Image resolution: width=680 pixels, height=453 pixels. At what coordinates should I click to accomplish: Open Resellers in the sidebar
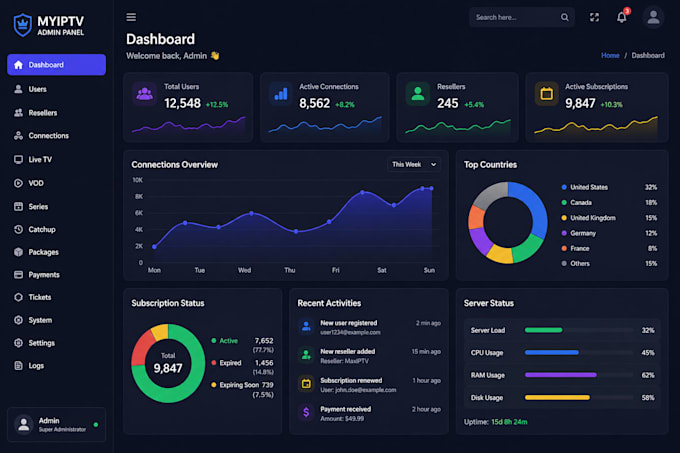tap(56, 113)
